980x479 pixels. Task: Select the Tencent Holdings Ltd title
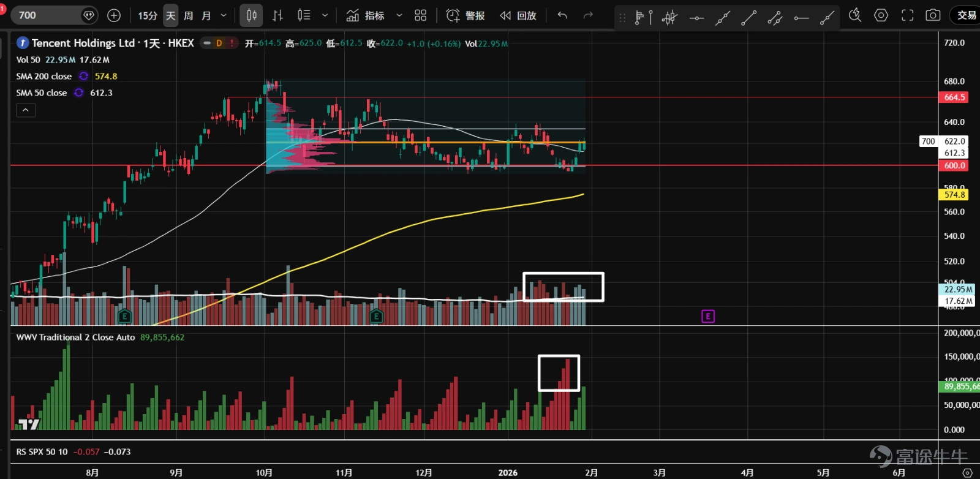tap(83, 43)
